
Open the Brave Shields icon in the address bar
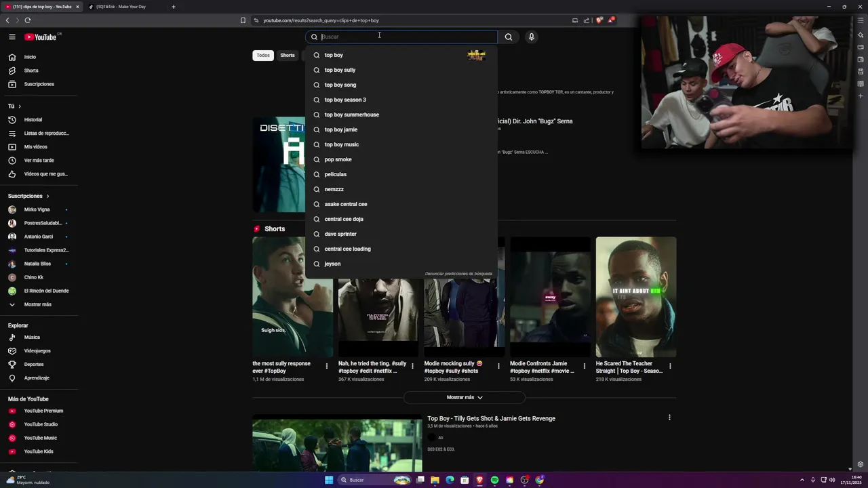click(599, 20)
